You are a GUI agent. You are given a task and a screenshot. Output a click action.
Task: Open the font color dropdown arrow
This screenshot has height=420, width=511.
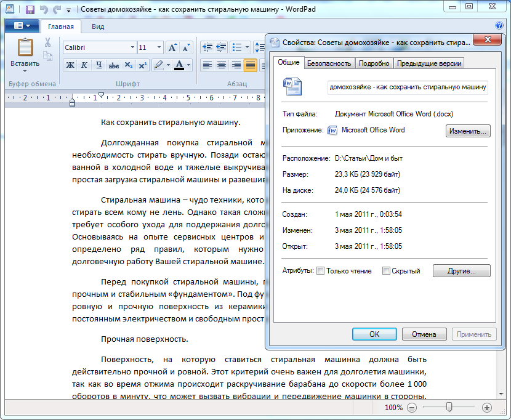coord(189,65)
